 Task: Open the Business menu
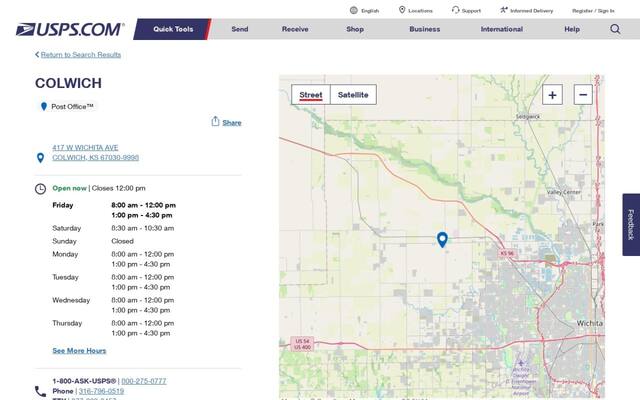(424, 29)
